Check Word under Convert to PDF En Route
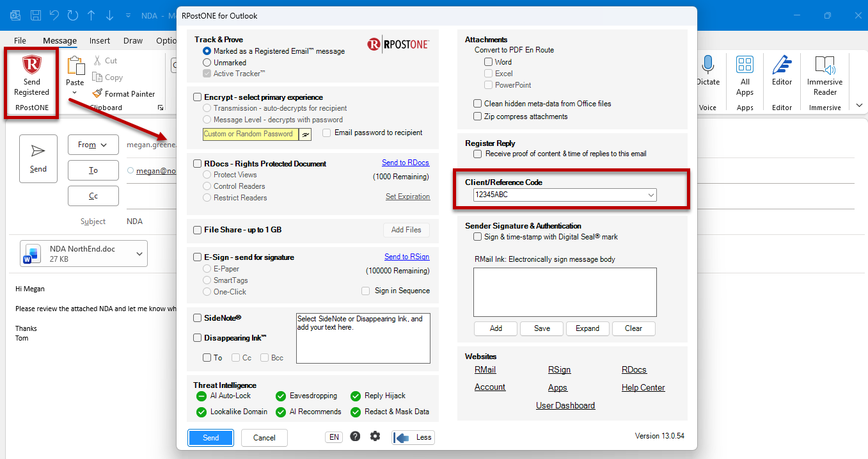The height and width of the screenshot is (459, 868). (x=489, y=62)
